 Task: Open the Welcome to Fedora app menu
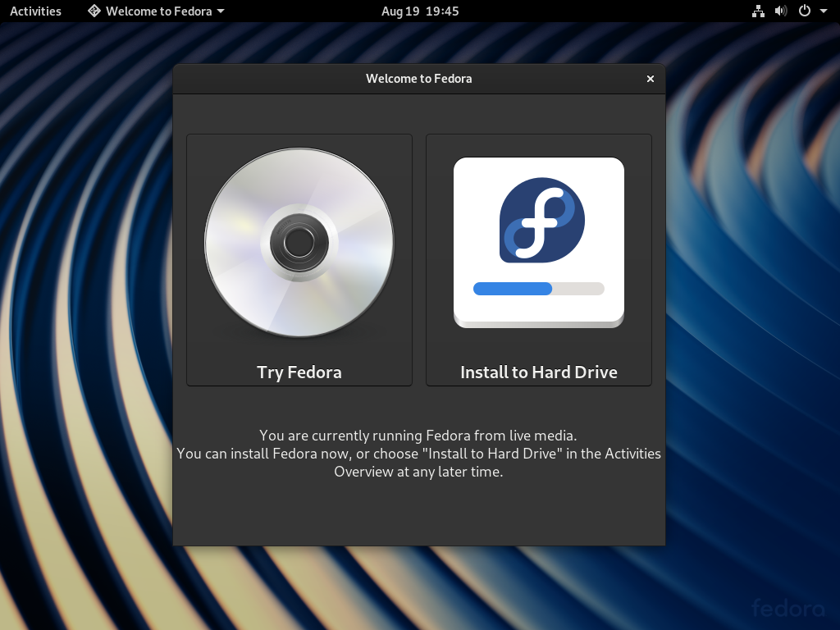point(156,11)
